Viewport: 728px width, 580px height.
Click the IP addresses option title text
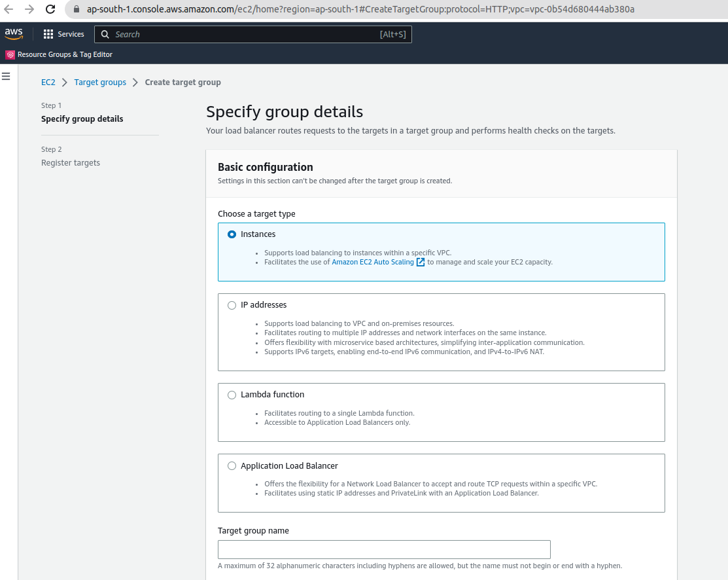point(264,305)
